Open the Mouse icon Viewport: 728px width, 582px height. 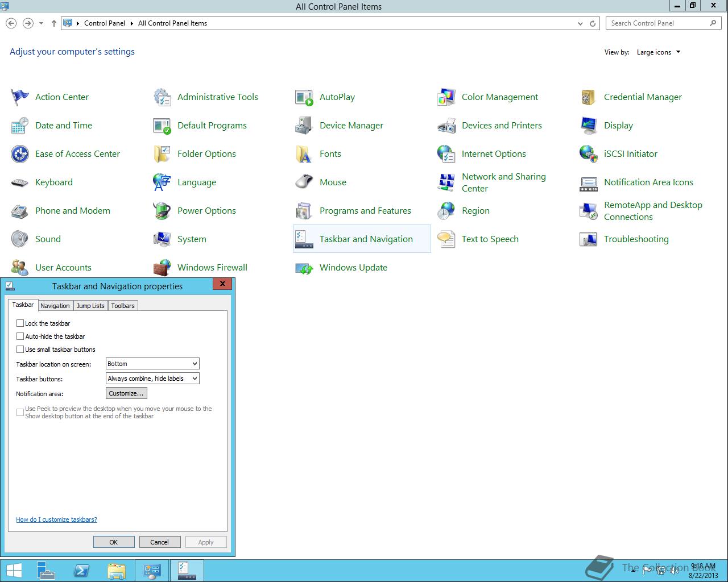pos(304,182)
